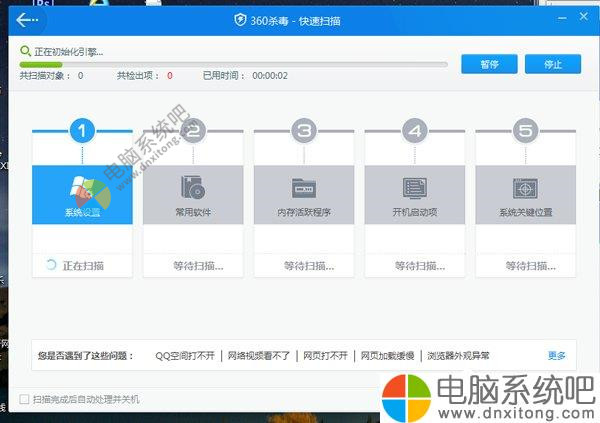
Task: Open the 系统关键位置 target icon tile
Action: (525, 194)
